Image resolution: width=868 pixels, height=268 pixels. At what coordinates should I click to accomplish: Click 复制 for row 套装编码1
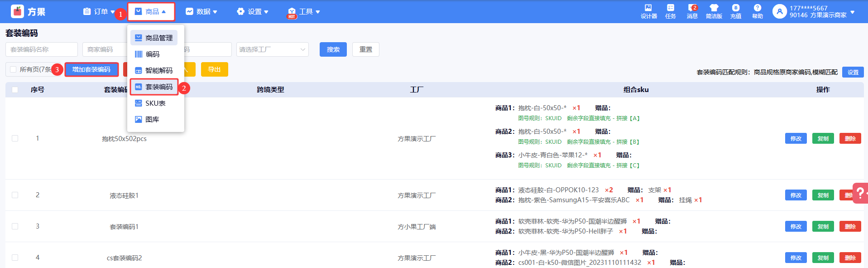[823, 226]
